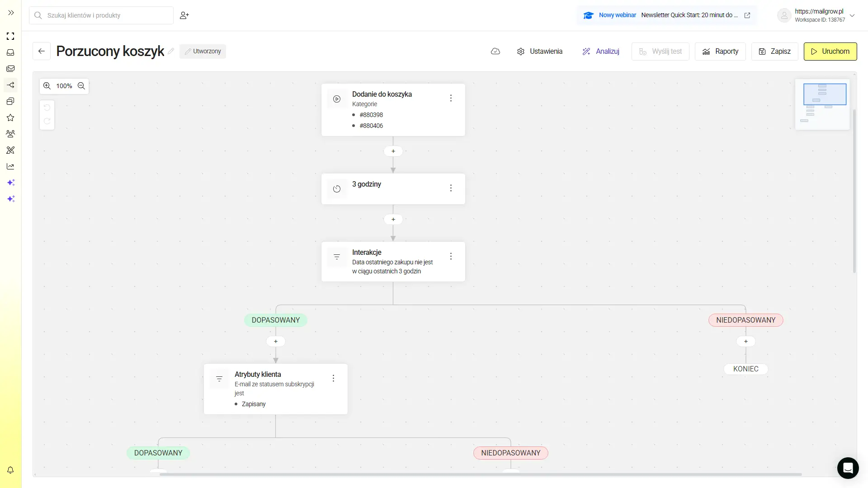The image size is (868, 488).
Task: Expand the sidebar with double chevron
Action: pos(11,13)
